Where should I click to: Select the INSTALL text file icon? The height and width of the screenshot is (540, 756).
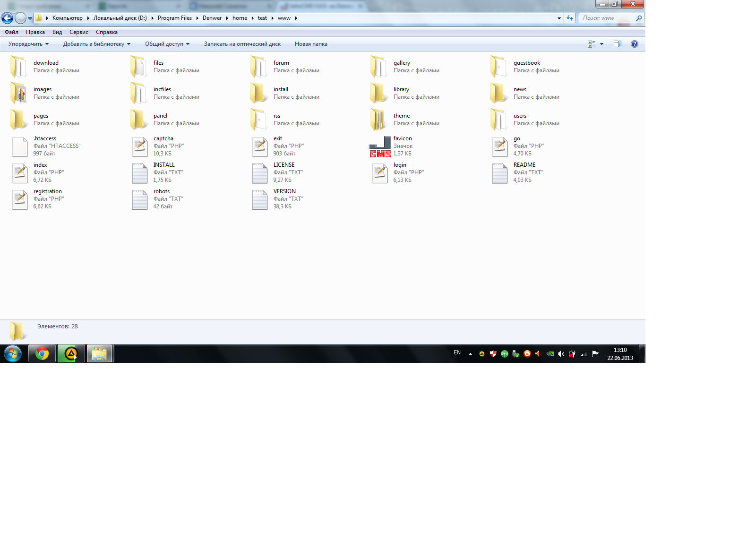pyautogui.click(x=140, y=173)
